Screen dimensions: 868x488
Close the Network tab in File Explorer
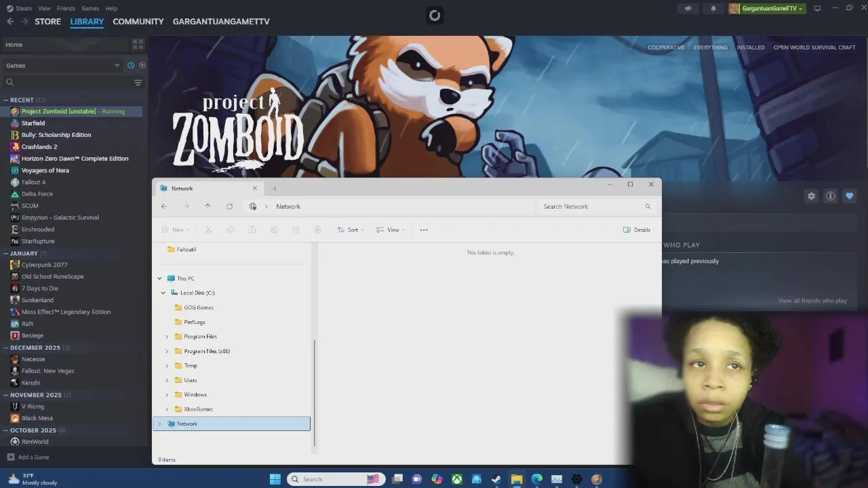[x=255, y=188]
